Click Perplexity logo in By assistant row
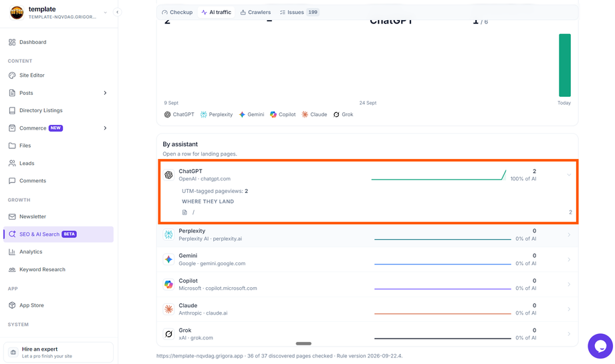Image resolution: width=615 pixels, height=364 pixels. click(x=168, y=234)
